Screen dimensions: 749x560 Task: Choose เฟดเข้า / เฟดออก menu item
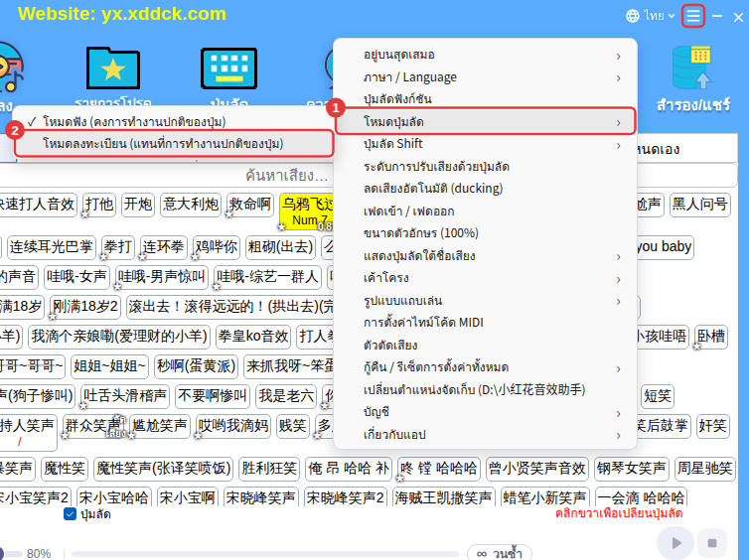click(485, 211)
